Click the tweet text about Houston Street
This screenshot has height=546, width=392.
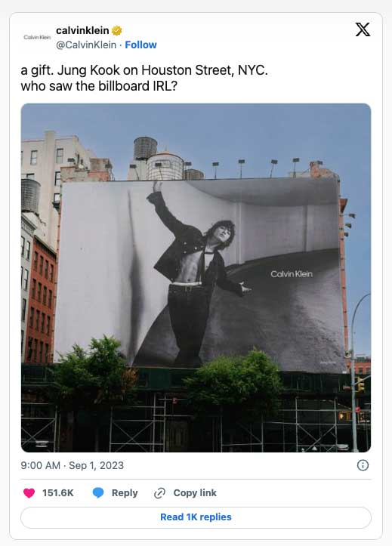coord(144,78)
